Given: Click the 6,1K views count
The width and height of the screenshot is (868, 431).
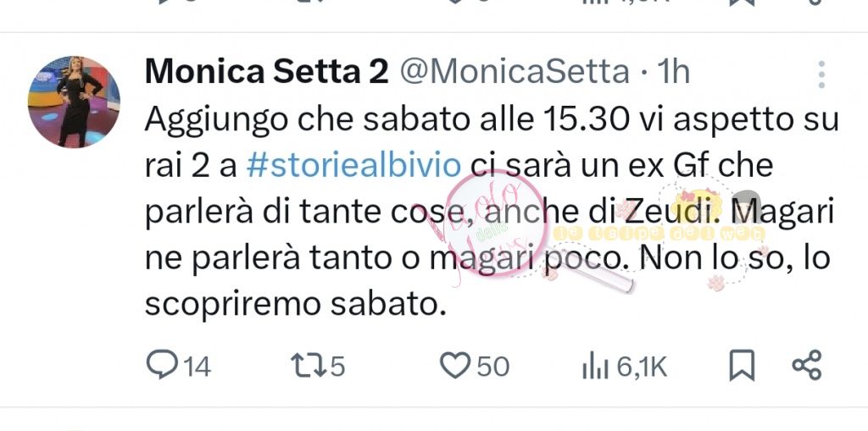Looking at the screenshot, I should [642, 366].
